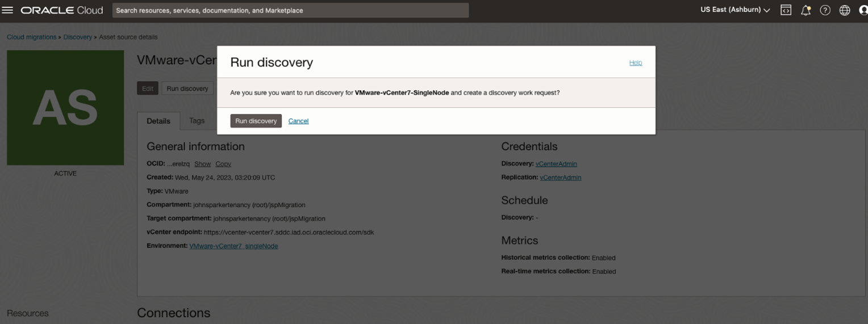Open the notifications bell icon
The width and height of the screenshot is (868, 324).
pyautogui.click(x=806, y=10)
